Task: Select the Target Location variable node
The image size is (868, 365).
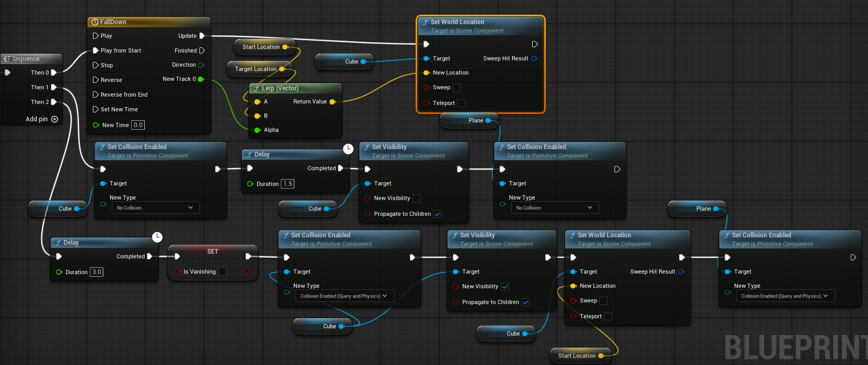Action: pyautogui.click(x=260, y=69)
